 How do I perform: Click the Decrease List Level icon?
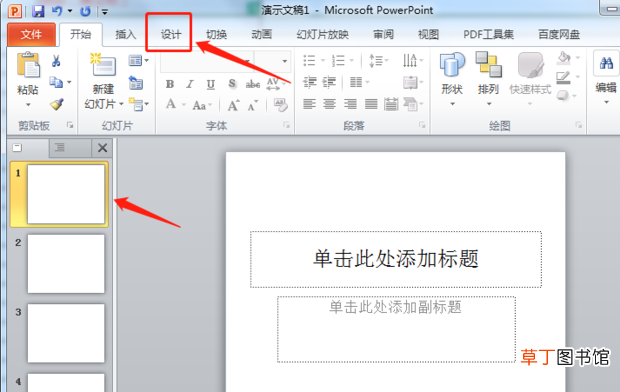[x=310, y=82]
